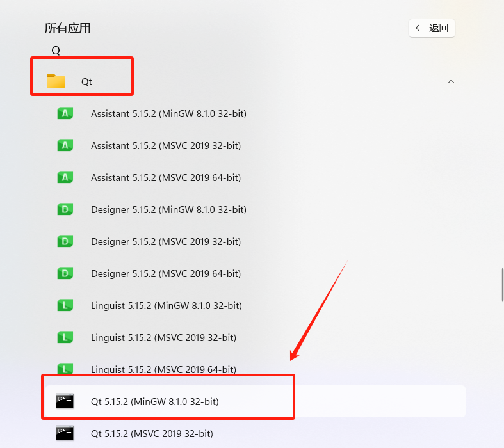Viewport: 504px width, 448px height.
Task: Click the app list vertical scrollbar thumb
Action: [x=502, y=285]
